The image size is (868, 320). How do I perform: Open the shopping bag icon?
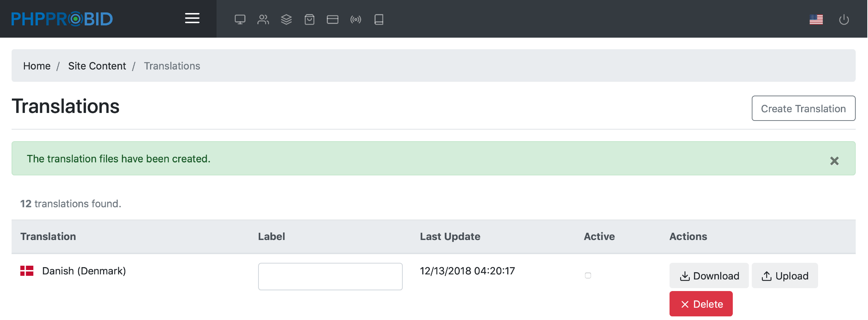[309, 19]
